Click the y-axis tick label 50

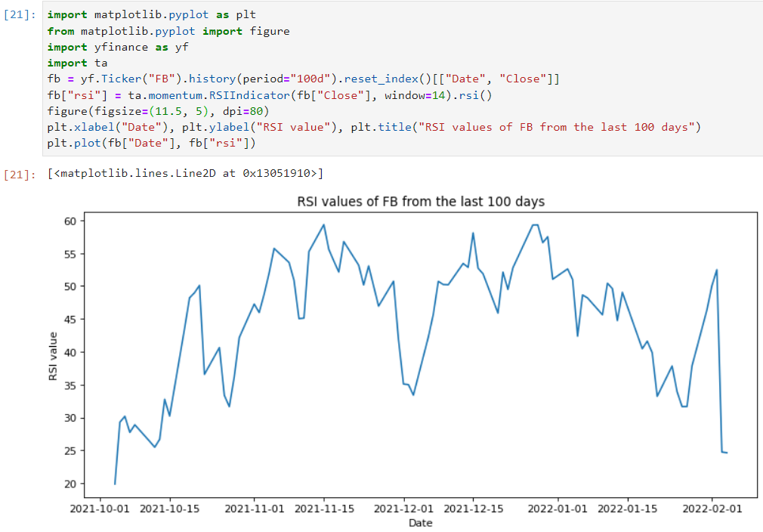[70, 286]
